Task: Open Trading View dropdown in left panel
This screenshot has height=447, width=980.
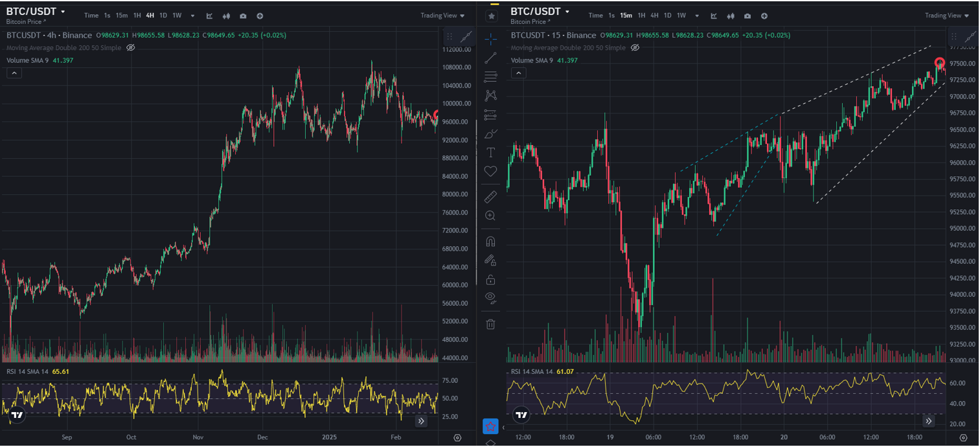Action: click(x=442, y=16)
